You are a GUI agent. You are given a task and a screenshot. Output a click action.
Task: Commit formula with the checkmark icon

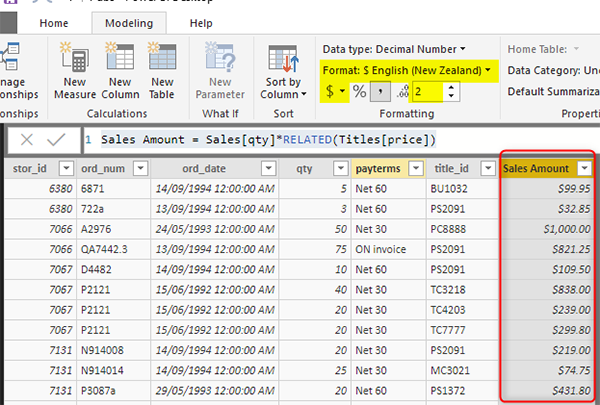coord(56,139)
